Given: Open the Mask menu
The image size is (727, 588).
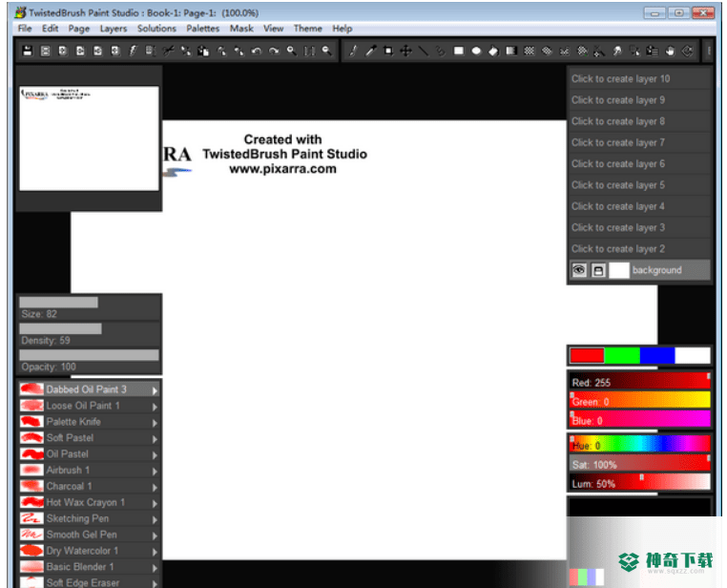Looking at the screenshot, I should click(241, 29).
